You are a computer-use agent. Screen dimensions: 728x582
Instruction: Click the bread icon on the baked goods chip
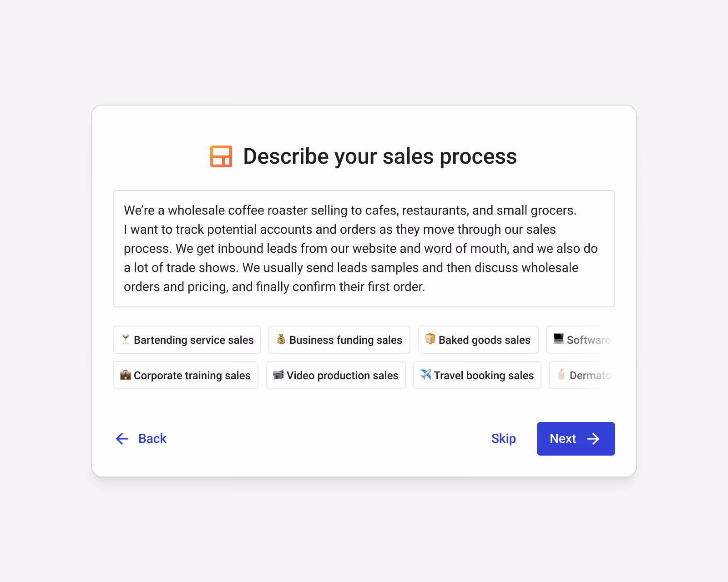coord(429,340)
